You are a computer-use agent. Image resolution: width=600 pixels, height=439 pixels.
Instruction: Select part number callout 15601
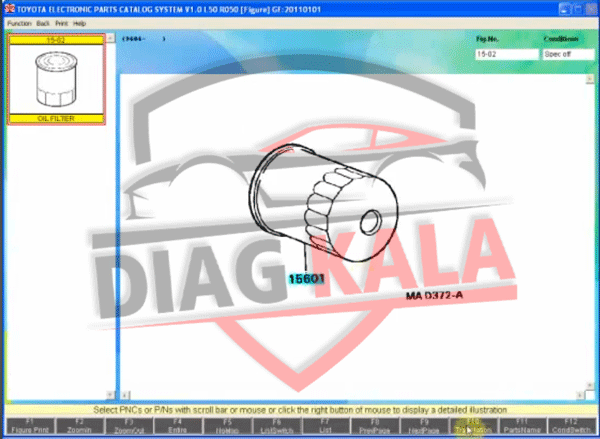307,279
